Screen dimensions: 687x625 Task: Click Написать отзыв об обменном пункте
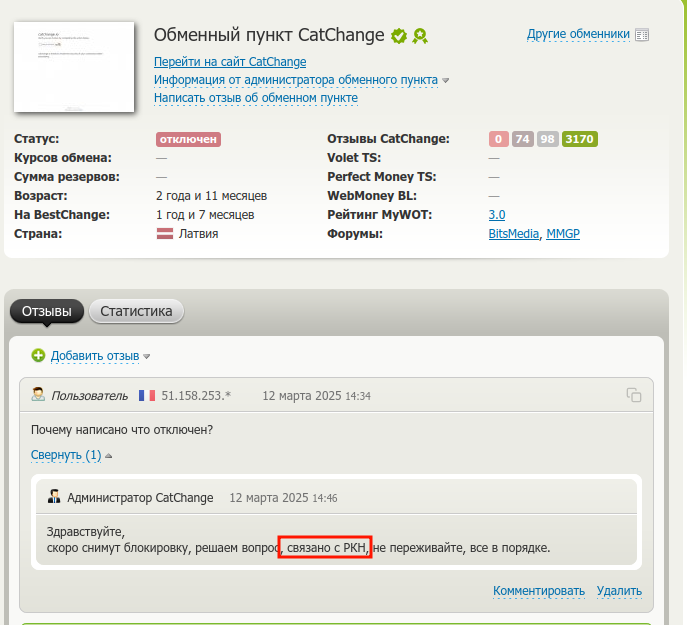coord(256,98)
